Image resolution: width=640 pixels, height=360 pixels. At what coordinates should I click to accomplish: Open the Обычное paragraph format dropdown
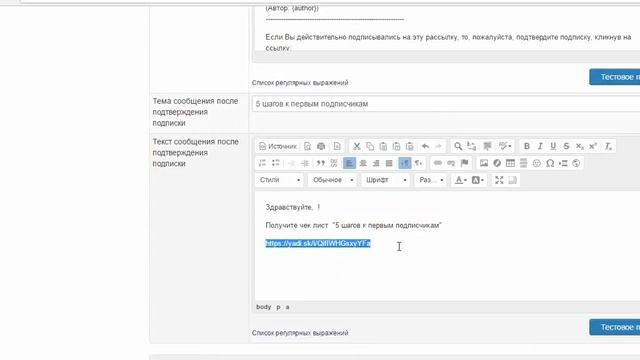coord(332,180)
